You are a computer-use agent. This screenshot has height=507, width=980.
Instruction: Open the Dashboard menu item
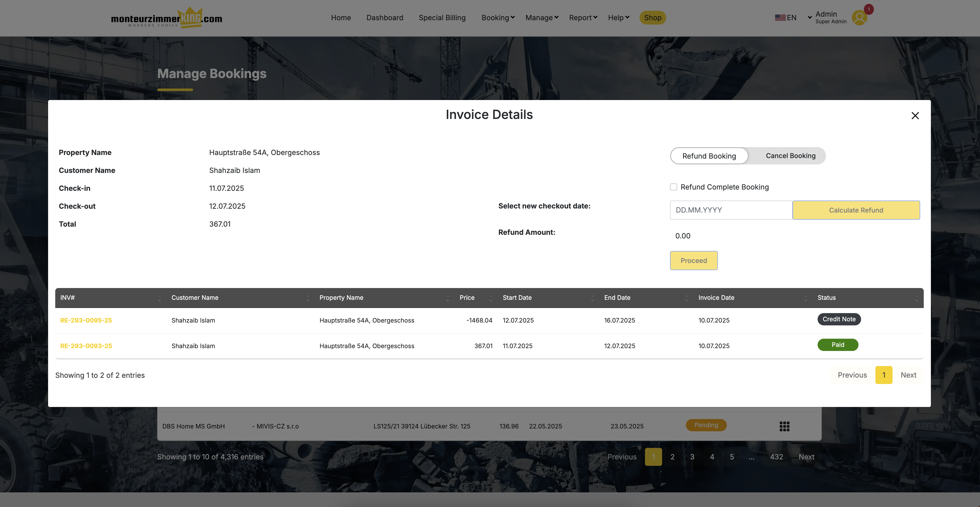385,17
